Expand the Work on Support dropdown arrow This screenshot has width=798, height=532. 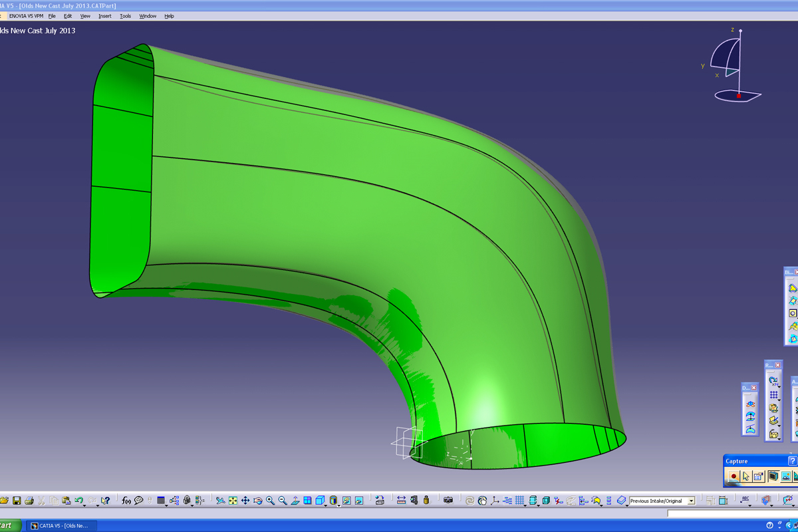click(x=525, y=504)
